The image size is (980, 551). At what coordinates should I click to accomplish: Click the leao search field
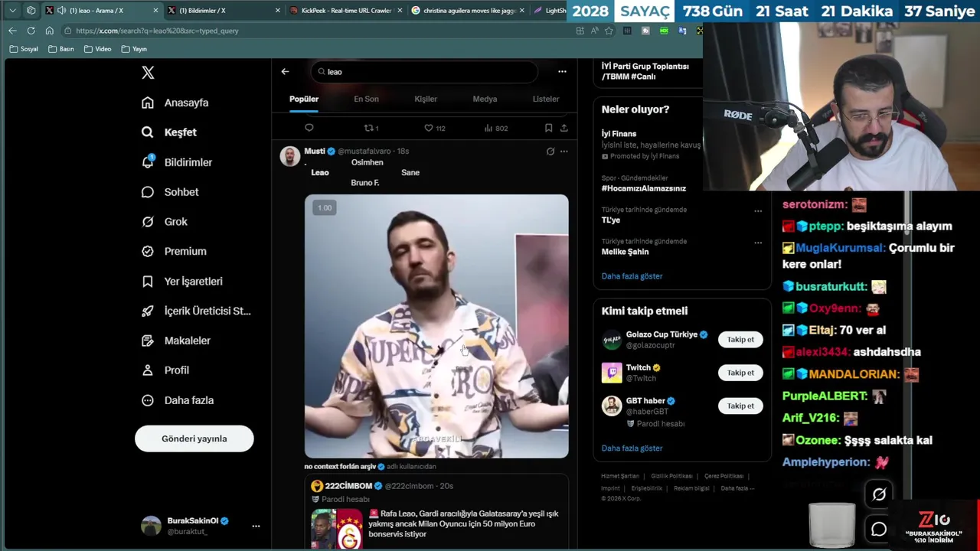425,71
